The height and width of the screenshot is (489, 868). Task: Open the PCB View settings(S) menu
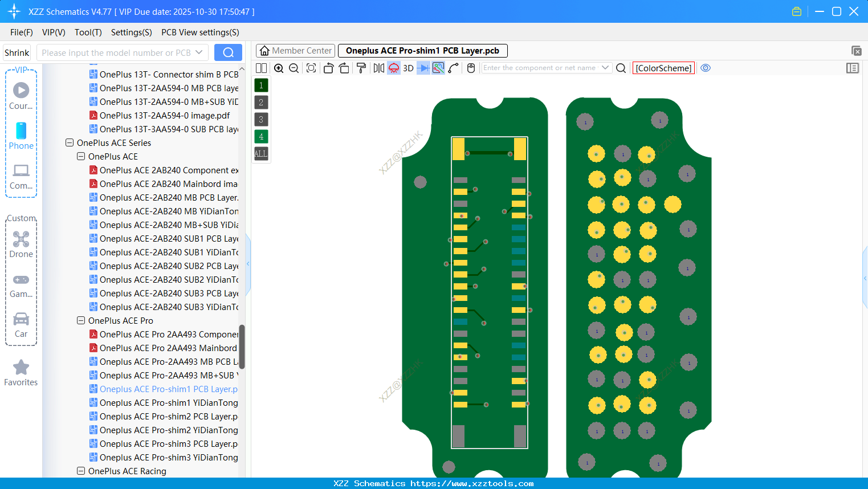(x=200, y=32)
